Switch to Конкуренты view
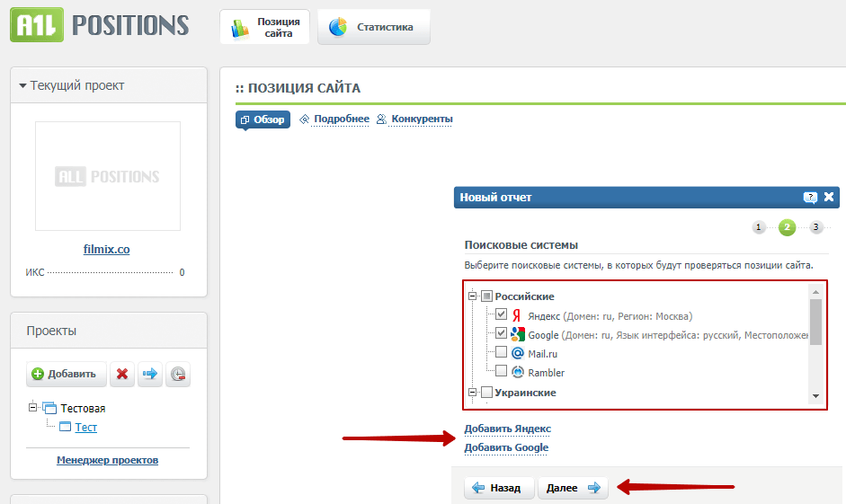This screenshot has height=504, width=846. point(422,119)
